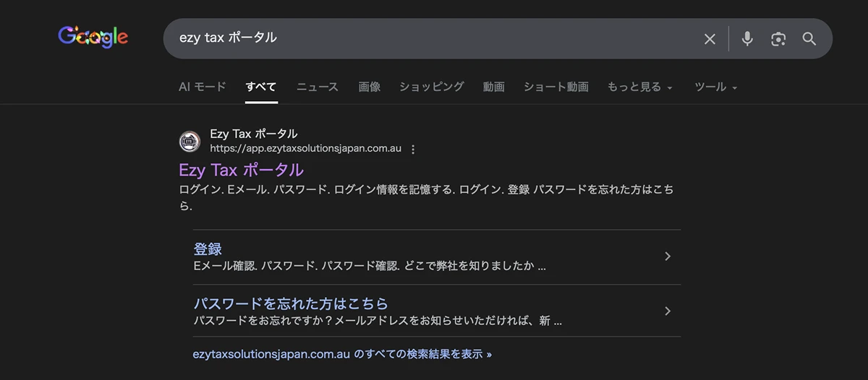Switch to the 動画 tab
This screenshot has height=380, width=868.
pos(493,87)
